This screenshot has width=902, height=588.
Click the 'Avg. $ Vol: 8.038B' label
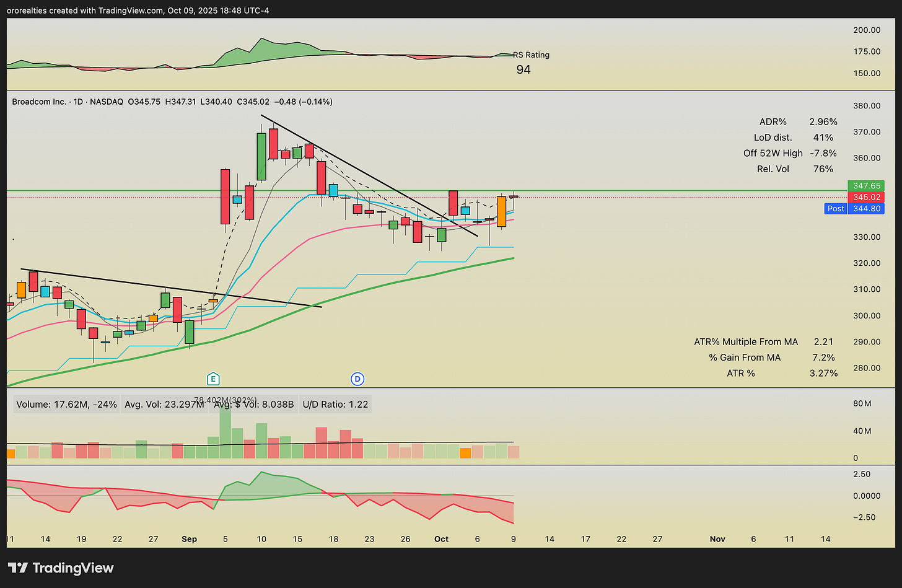click(x=253, y=405)
